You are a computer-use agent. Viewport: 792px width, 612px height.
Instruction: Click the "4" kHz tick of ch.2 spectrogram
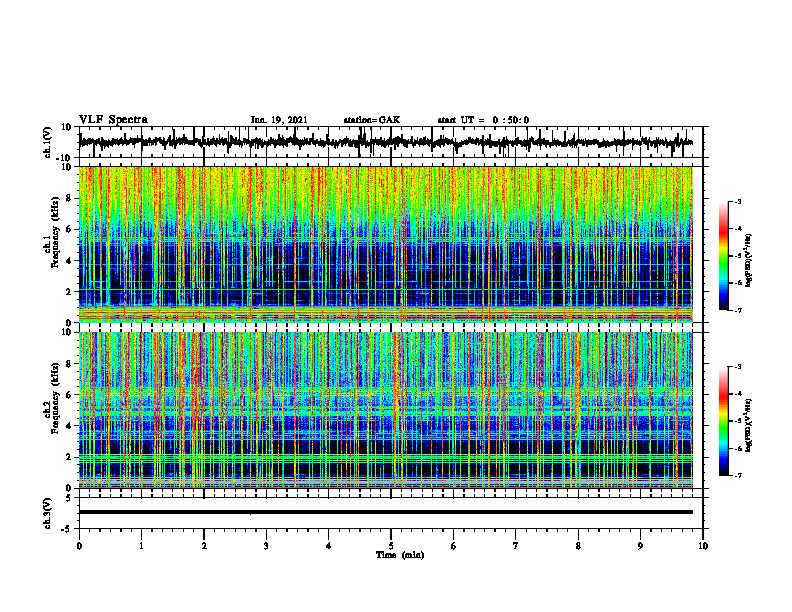click(x=70, y=426)
